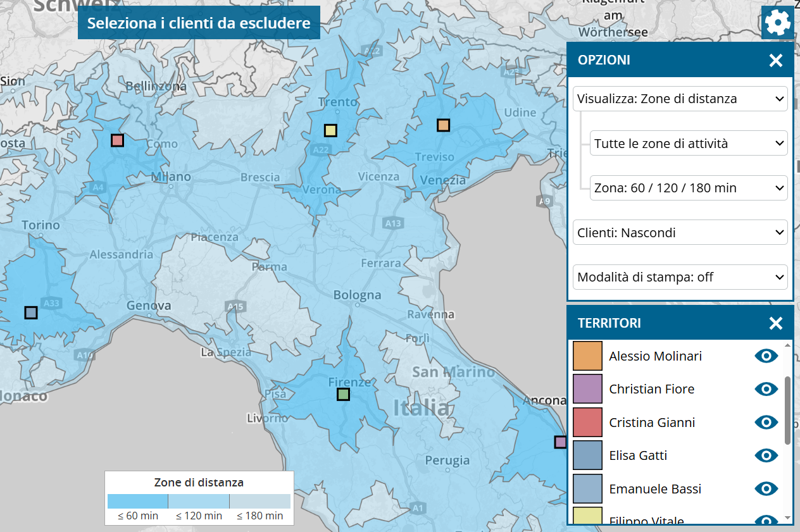Click the Seleziona i clienti da escludere button
Image resolution: width=800 pixels, height=532 pixels.
point(199,23)
